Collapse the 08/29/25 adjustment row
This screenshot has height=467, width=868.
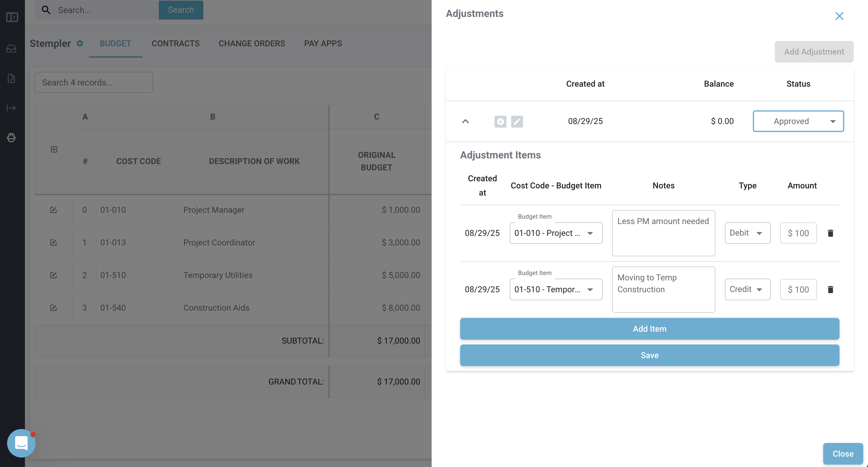[465, 121]
